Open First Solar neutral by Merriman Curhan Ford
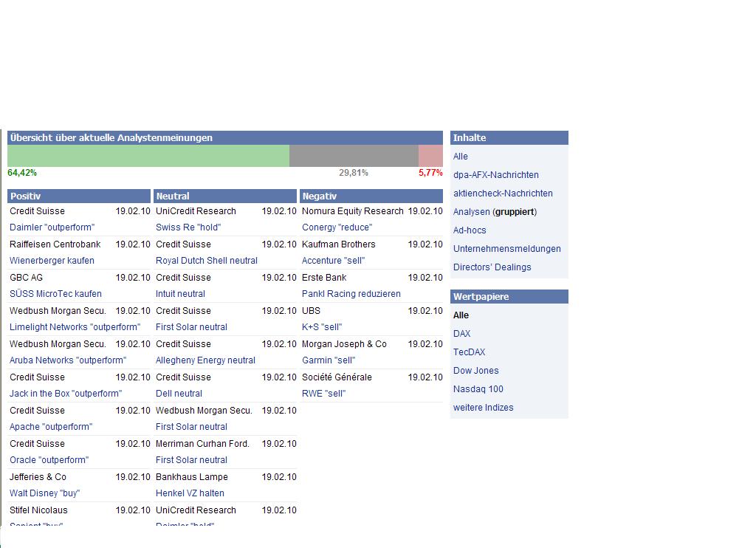756x548 pixels. click(x=191, y=460)
